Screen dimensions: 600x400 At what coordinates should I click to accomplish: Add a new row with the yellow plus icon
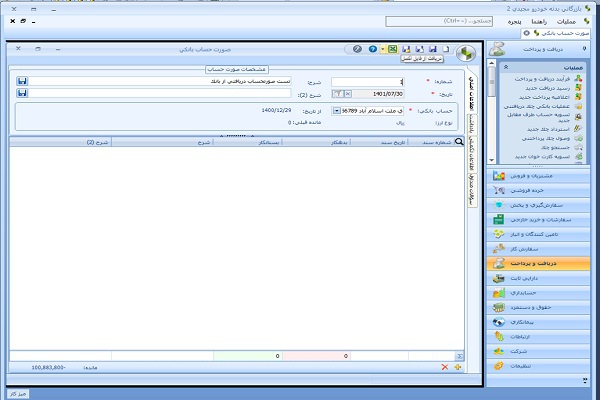coord(457,367)
